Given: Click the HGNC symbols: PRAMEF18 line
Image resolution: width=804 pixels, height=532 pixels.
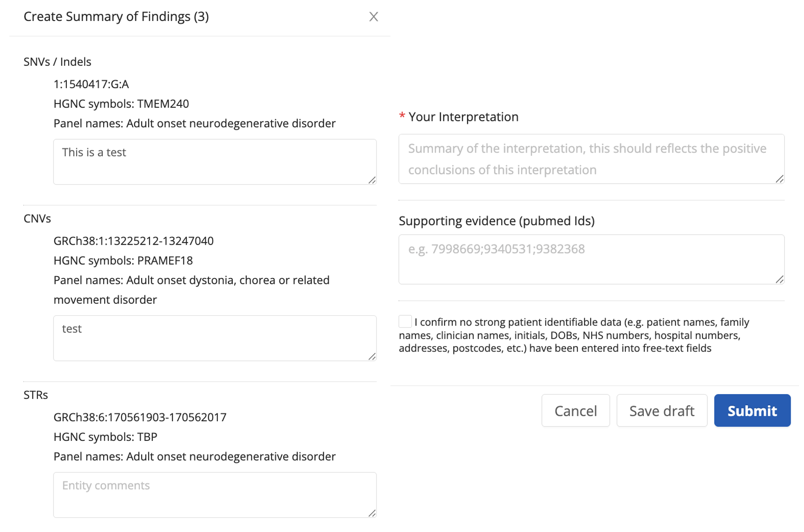Looking at the screenshot, I should [123, 261].
